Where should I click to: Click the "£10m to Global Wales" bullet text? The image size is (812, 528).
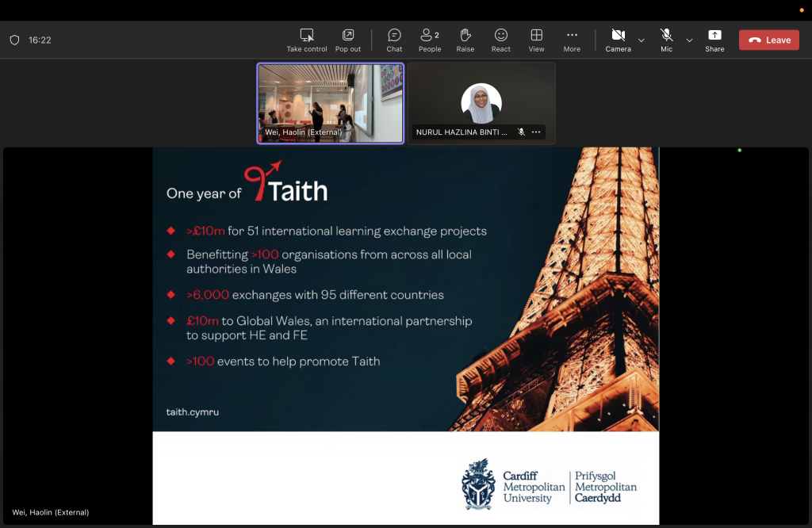pyautogui.click(x=329, y=327)
